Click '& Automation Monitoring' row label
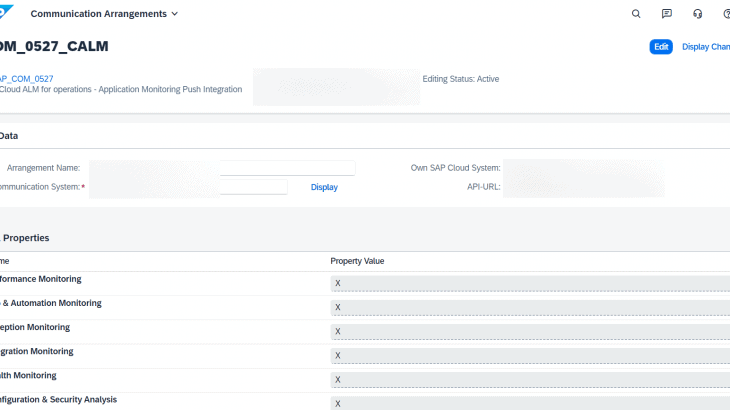This screenshot has width=730, height=410. (x=52, y=303)
